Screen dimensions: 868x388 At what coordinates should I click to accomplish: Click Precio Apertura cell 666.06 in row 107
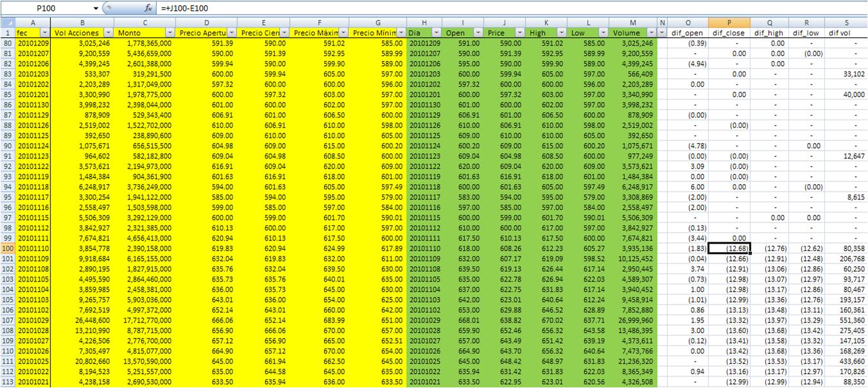click(206, 320)
